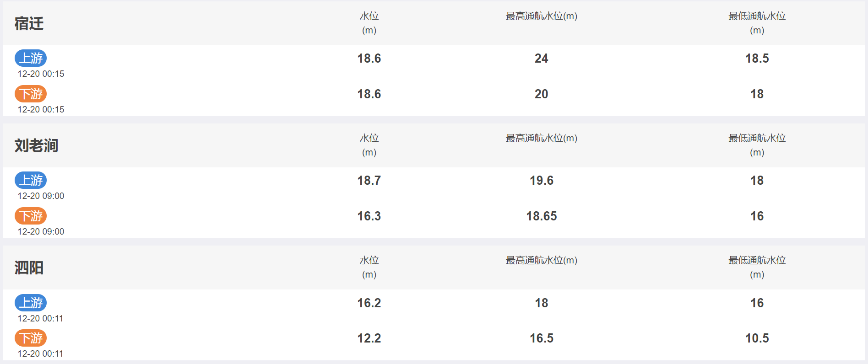Click 刘老涧 upstream timestamp 12-20 09:00

(x=41, y=196)
